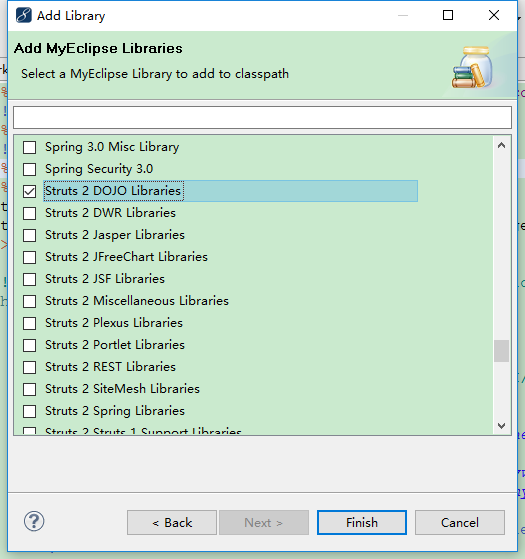Check Struts 2 Plexus Libraries checkbox

pos(29,323)
